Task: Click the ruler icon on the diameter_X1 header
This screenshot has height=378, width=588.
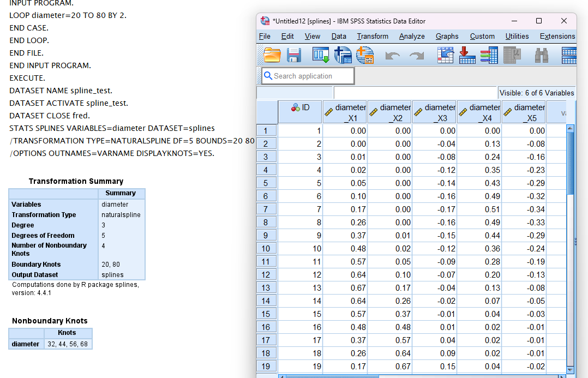Action: tap(329, 112)
